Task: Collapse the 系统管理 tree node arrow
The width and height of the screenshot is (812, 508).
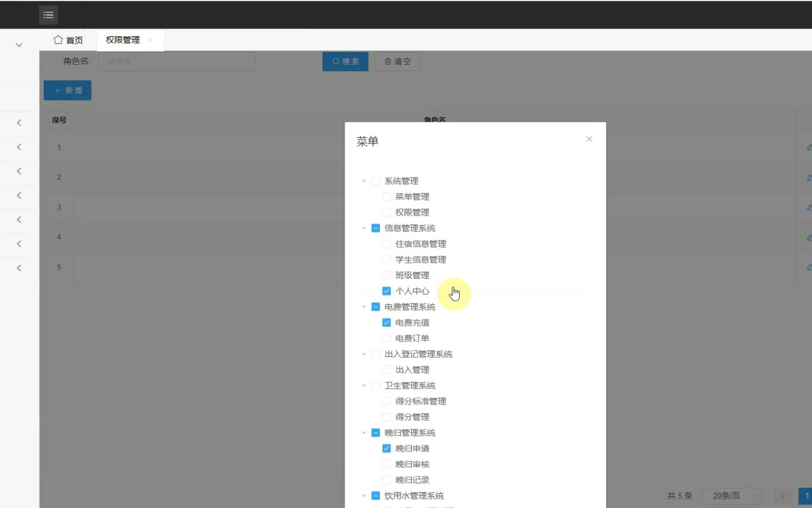Action: (x=364, y=181)
